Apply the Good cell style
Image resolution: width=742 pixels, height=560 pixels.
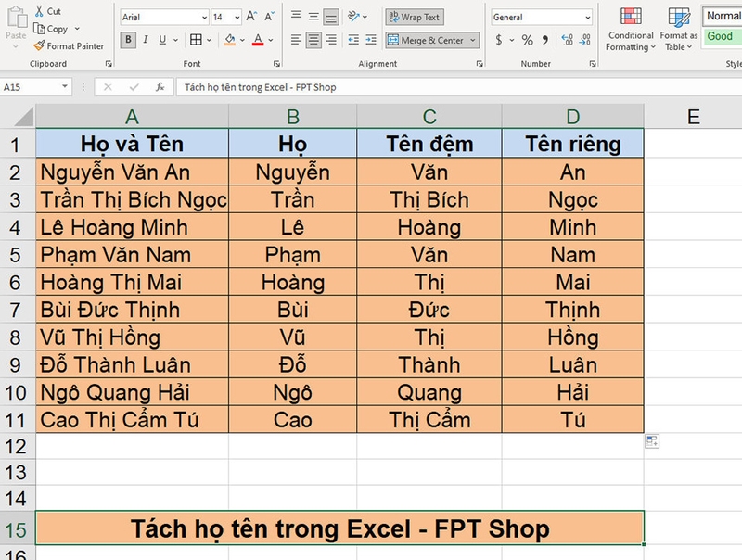(723, 36)
